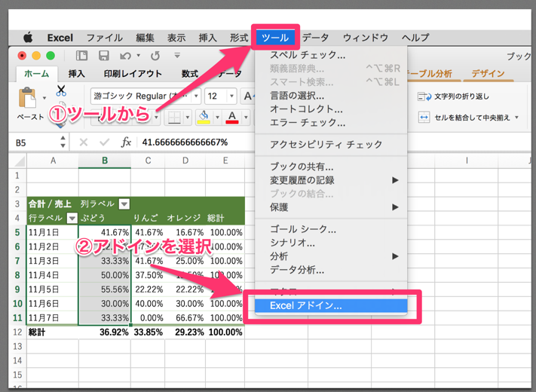Open the 挿入 menu in menu bar
Image resolution: width=536 pixels, height=392 pixels.
(x=207, y=38)
